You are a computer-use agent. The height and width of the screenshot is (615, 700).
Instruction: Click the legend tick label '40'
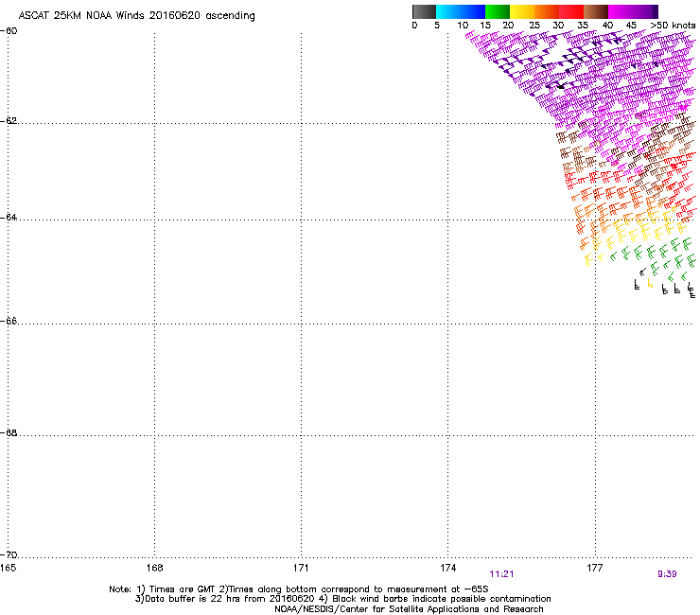(x=607, y=26)
